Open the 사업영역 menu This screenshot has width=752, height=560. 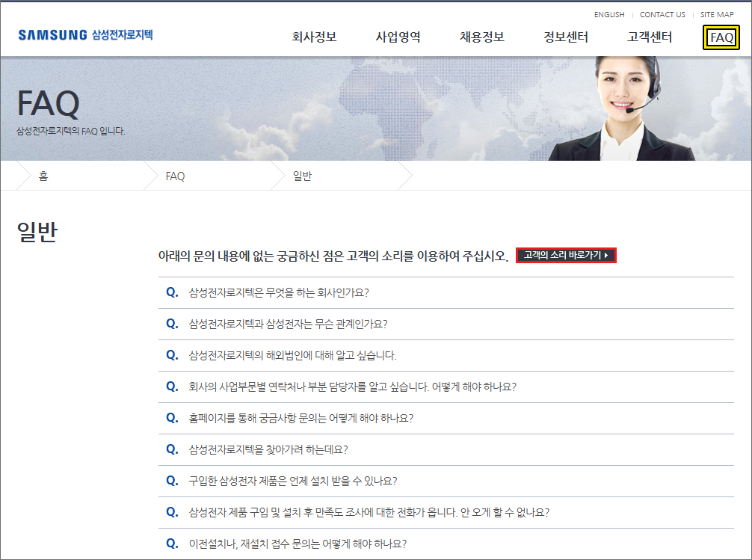pos(398,37)
